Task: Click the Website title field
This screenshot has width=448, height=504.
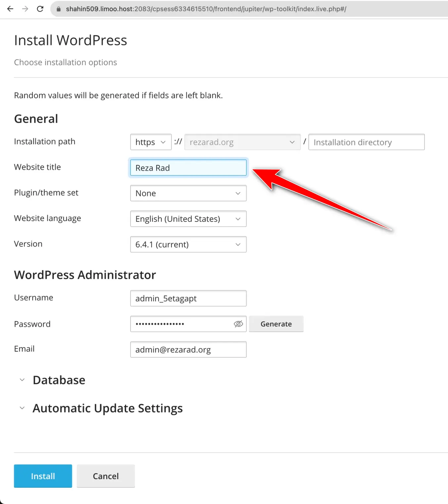Action: click(x=188, y=168)
